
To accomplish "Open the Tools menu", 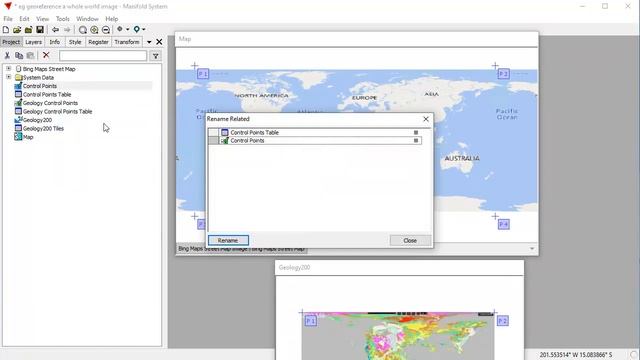I will tap(62, 19).
